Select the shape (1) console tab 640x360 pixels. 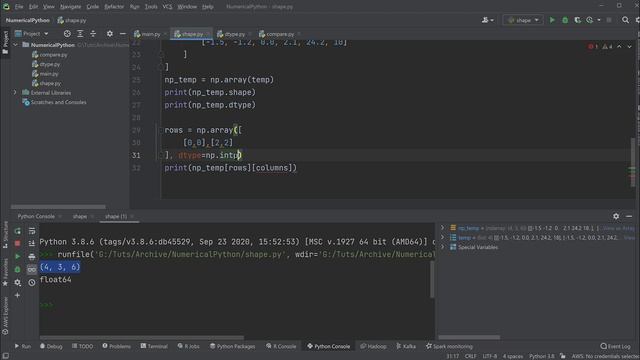[x=116, y=216]
